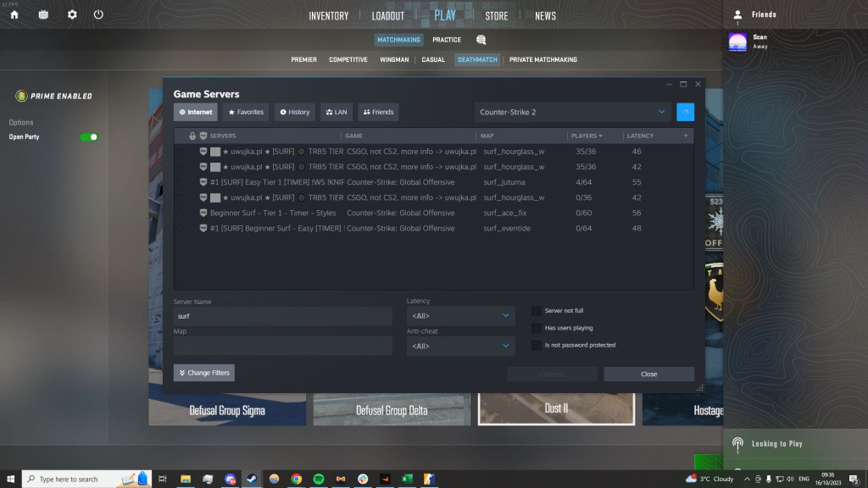Open the watch TV icon
868x488 pixels.
coord(43,15)
